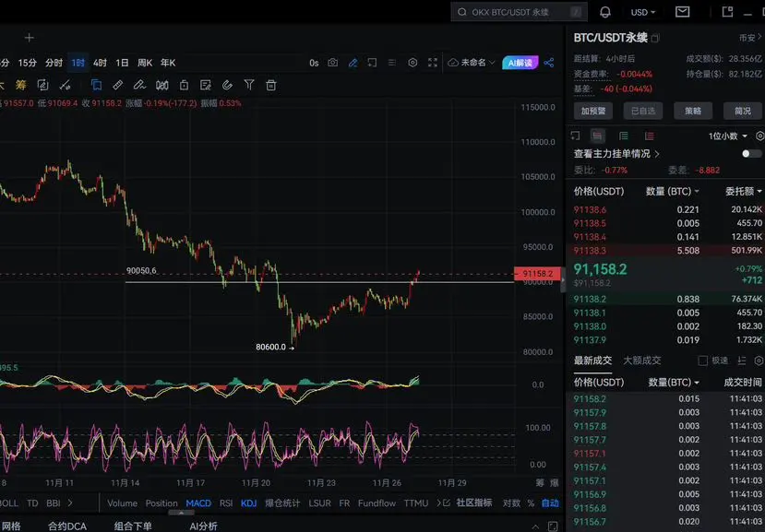765x532 pixels.
Task: Show bids-only order book layout
Action: (x=624, y=136)
